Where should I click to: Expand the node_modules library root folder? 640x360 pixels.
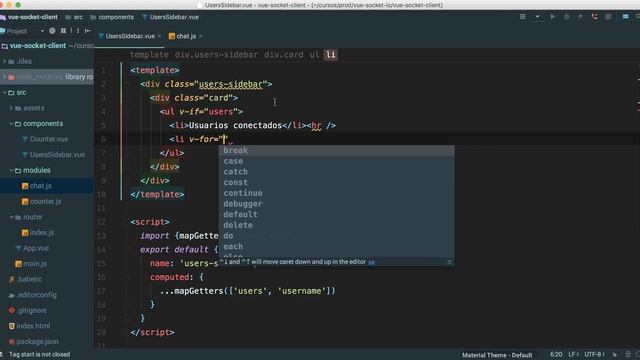[x=4, y=77]
